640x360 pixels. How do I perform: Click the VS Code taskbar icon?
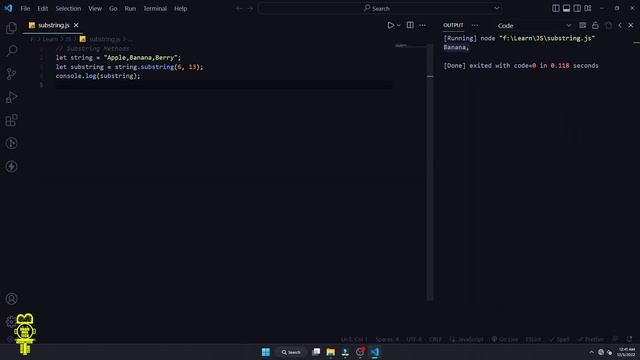pos(375,352)
